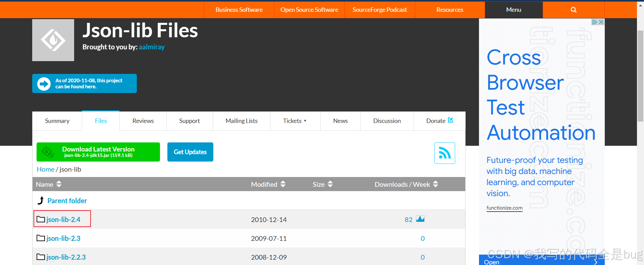
Task: Open the search magnifier in top bar
Action: [x=574, y=10]
